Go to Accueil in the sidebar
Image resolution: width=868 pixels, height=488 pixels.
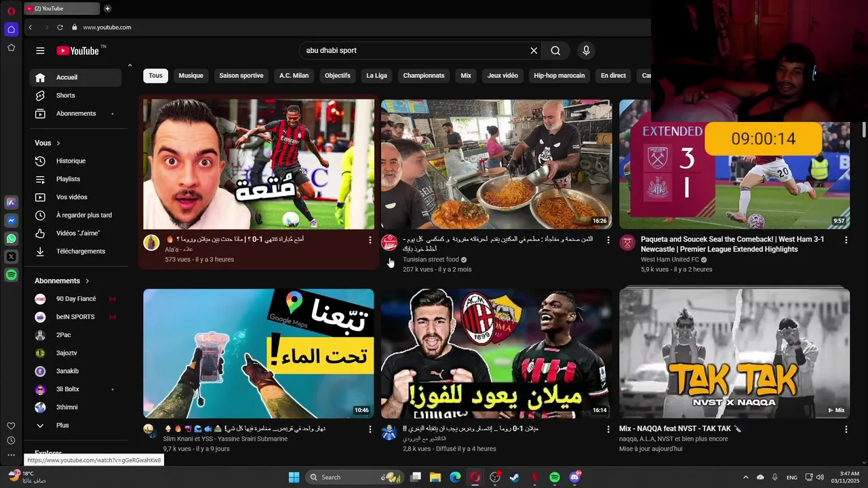pos(75,77)
